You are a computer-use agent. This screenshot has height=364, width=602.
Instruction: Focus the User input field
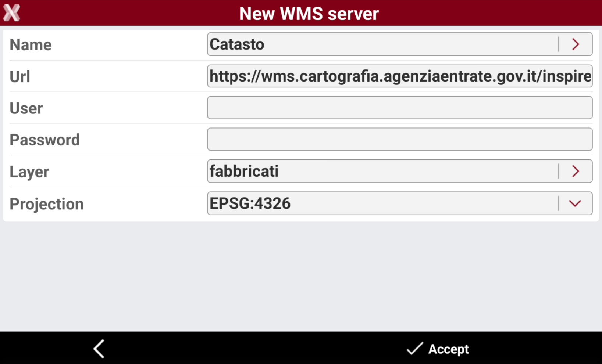click(x=400, y=108)
